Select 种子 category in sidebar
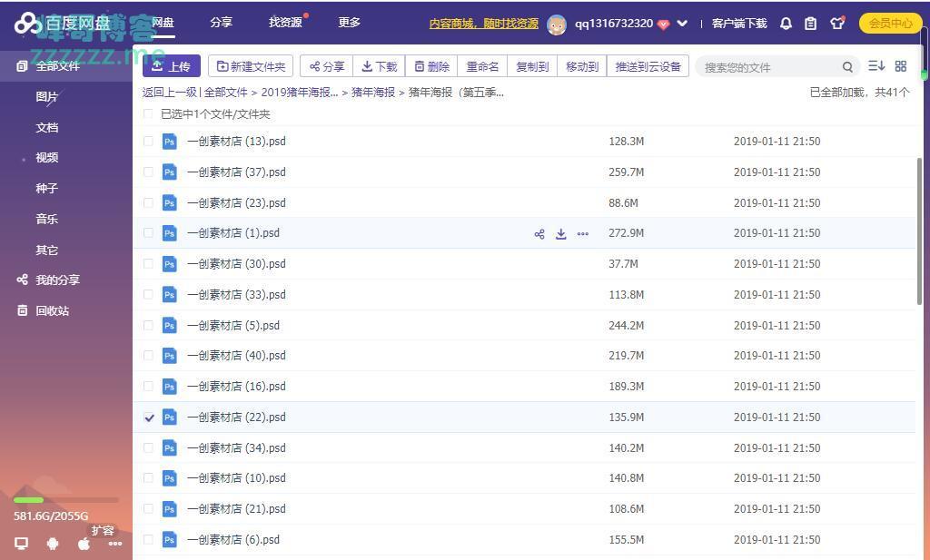 (47, 189)
